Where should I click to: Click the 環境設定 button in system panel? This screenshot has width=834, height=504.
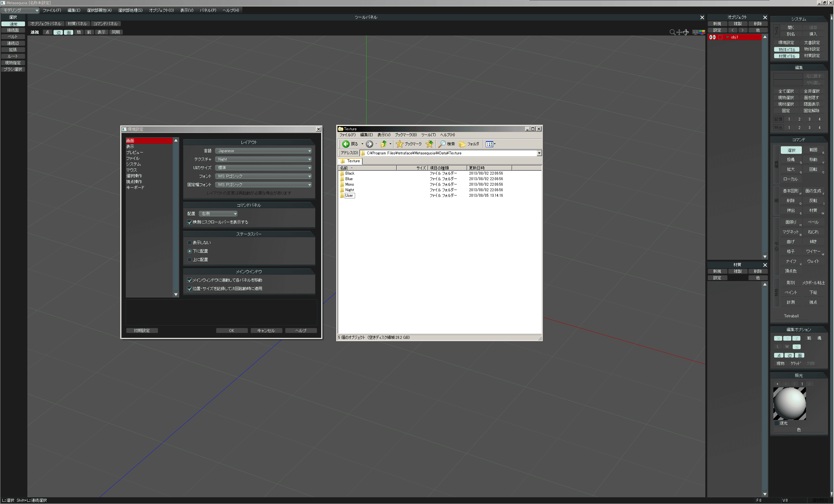coord(786,43)
